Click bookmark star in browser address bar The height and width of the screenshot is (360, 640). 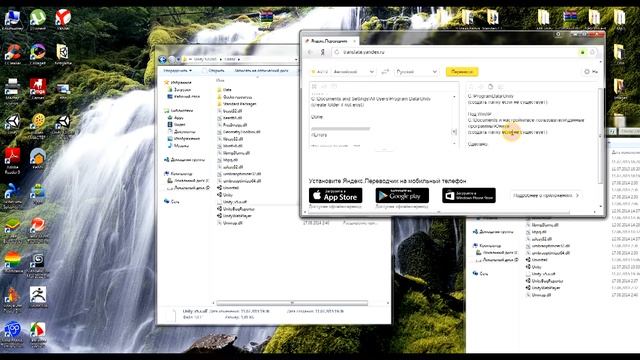[593, 52]
